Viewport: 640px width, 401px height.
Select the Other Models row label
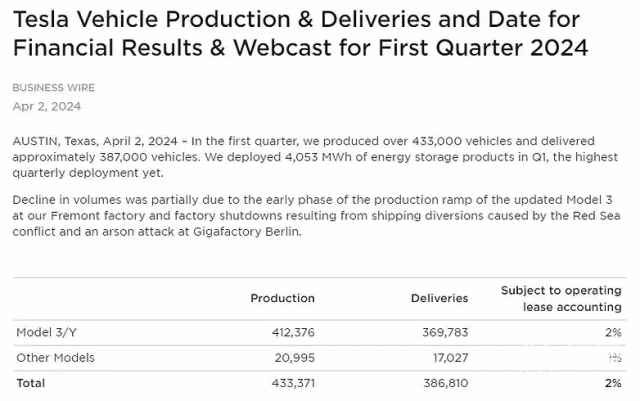(x=55, y=357)
